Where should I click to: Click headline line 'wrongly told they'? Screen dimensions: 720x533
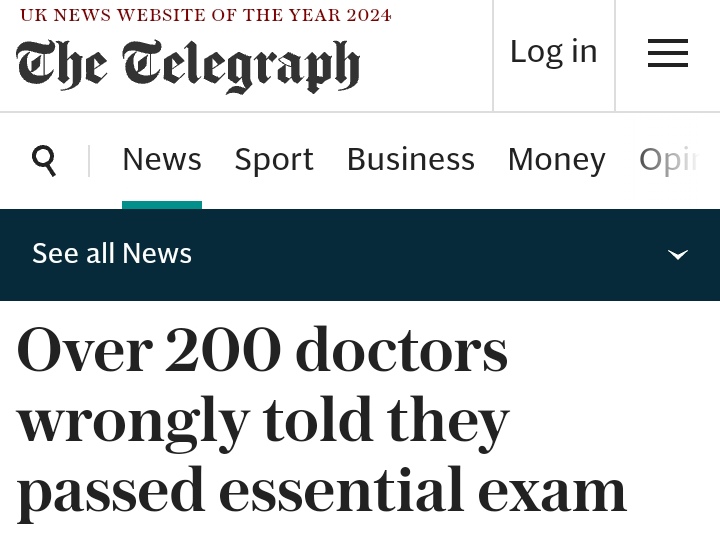coord(263,421)
